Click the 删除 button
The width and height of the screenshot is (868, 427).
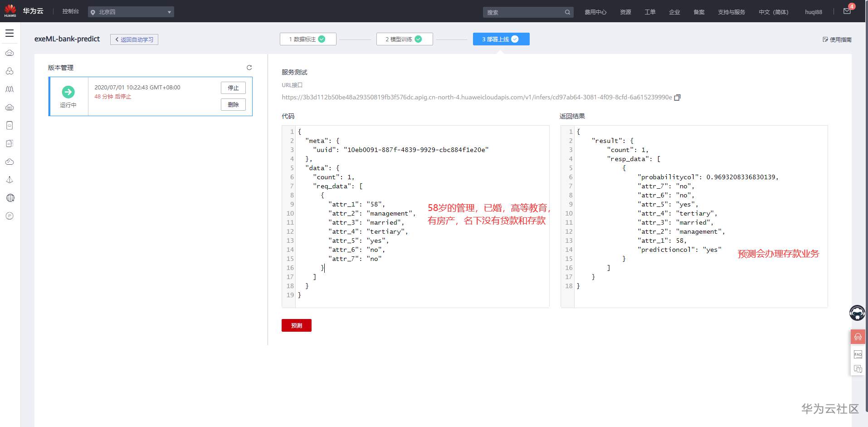pos(233,105)
